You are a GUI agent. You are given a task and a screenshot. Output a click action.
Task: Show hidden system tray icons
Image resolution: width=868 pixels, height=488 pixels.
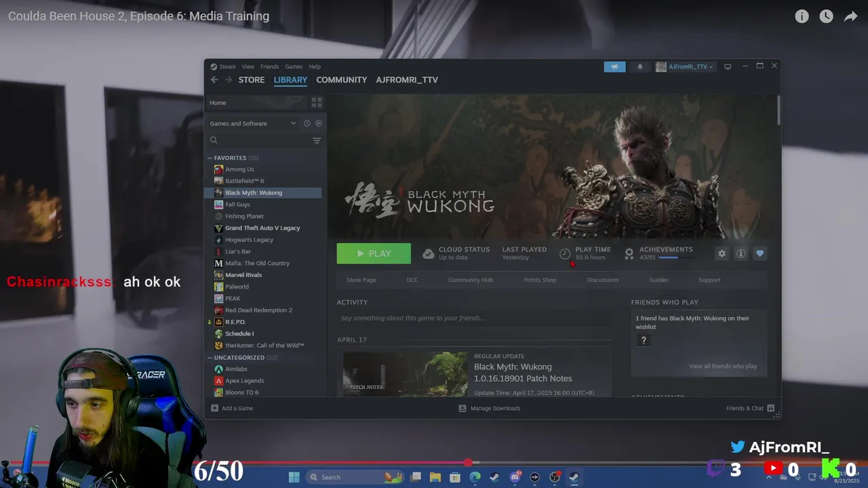click(770, 477)
